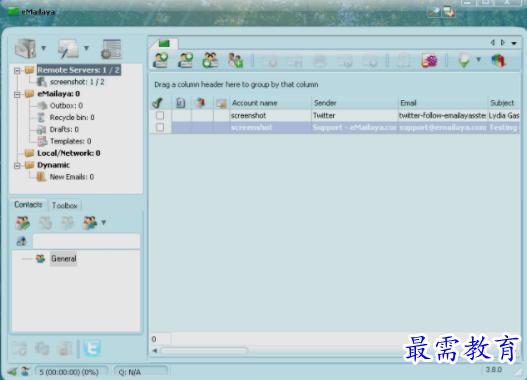Select the New Emails: 0 item

(x=72, y=177)
